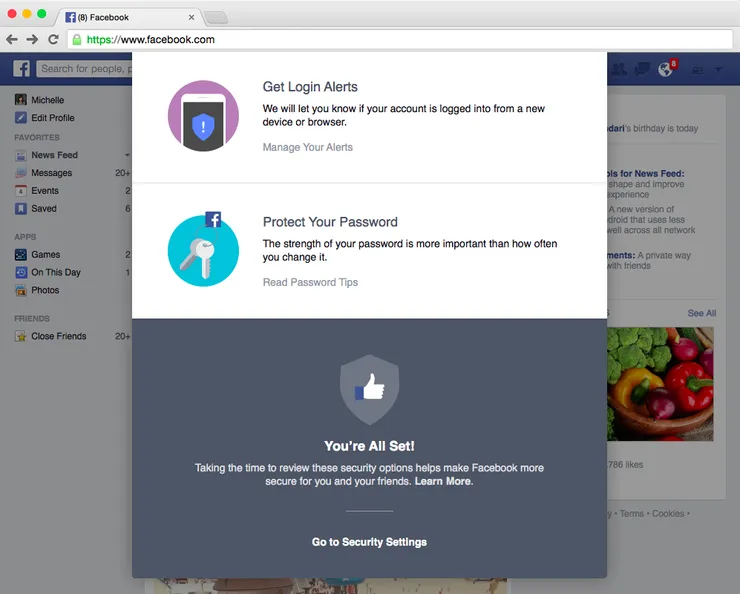Select News Feed text in sidebar
740x594 pixels.
tap(54, 155)
